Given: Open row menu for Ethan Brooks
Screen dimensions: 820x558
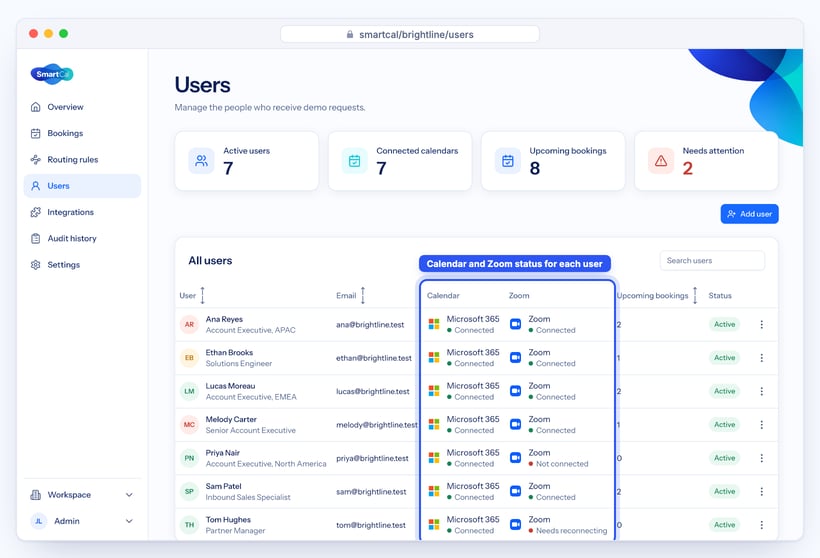Looking at the screenshot, I should (761, 358).
